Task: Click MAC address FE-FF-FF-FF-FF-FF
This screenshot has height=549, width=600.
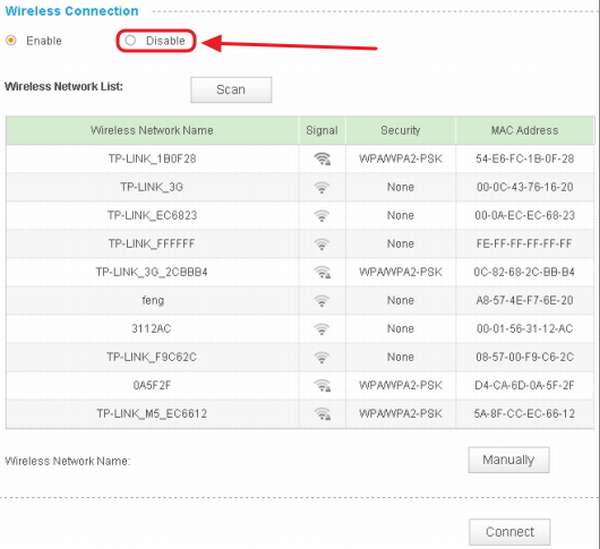Action: coord(525,244)
